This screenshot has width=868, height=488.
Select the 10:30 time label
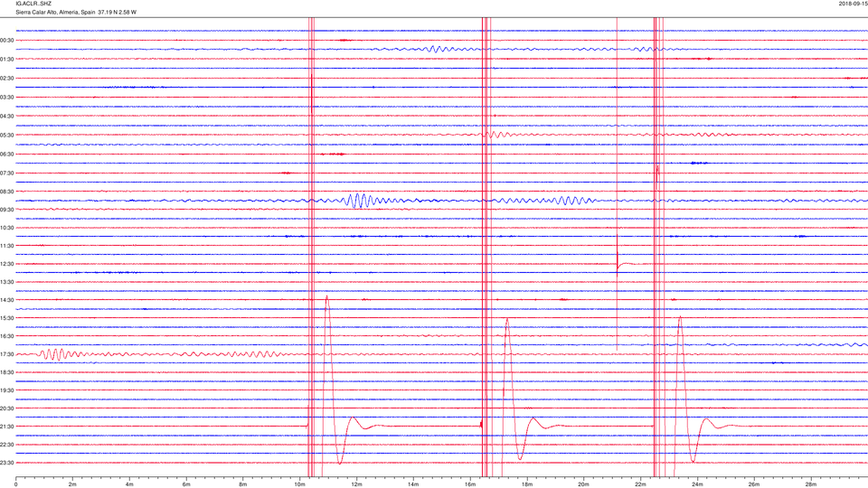click(x=7, y=228)
